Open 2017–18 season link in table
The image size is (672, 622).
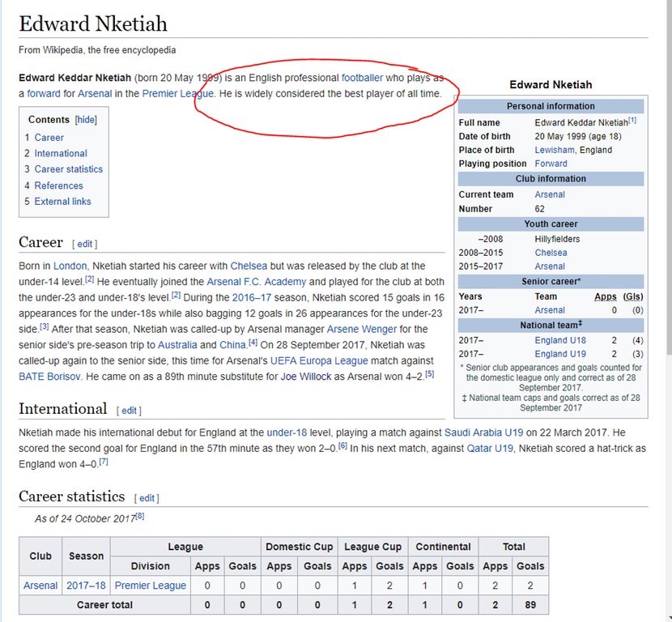tap(86, 586)
